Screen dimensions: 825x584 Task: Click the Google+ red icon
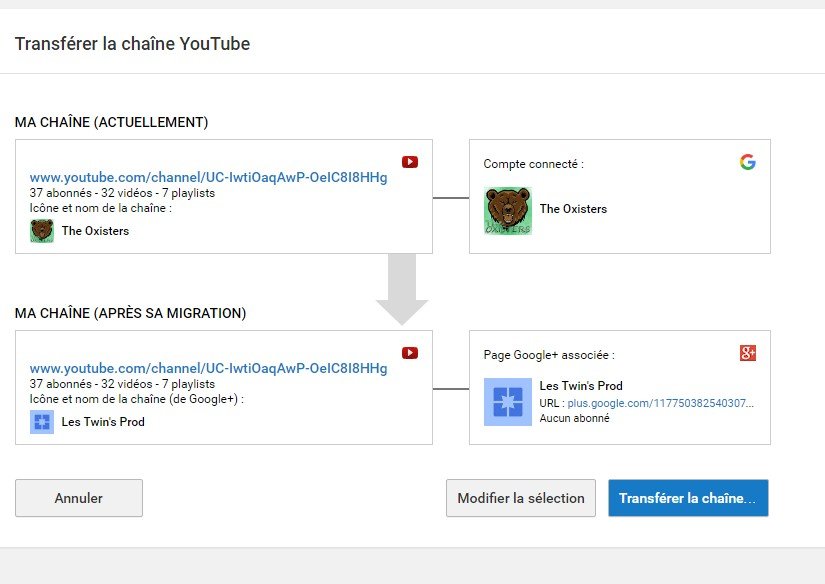click(x=748, y=353)
